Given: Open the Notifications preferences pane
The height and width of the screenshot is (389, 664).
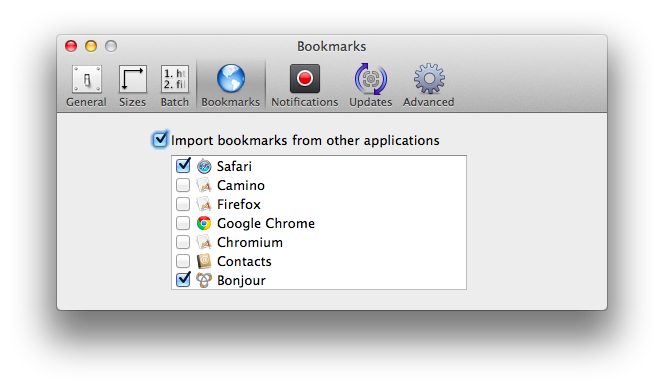Looking at the screenshot, I should [304, 86].
